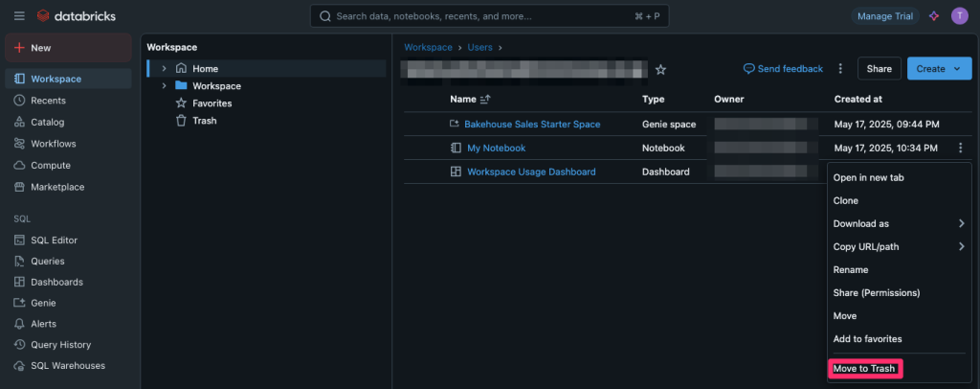Open the My Notebook link
Screen dimensions: 980x389
[497, 149]
